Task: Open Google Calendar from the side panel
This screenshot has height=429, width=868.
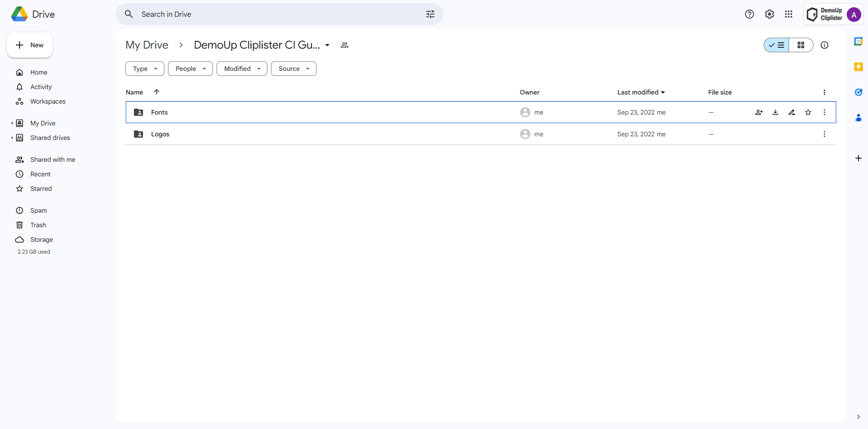Action: pos(858,41)
